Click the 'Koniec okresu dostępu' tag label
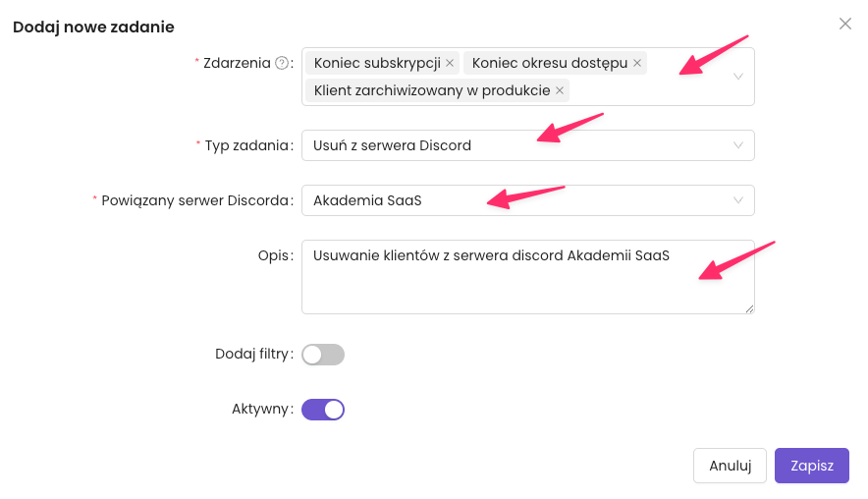The image size is (868, 499). [549, 63]
